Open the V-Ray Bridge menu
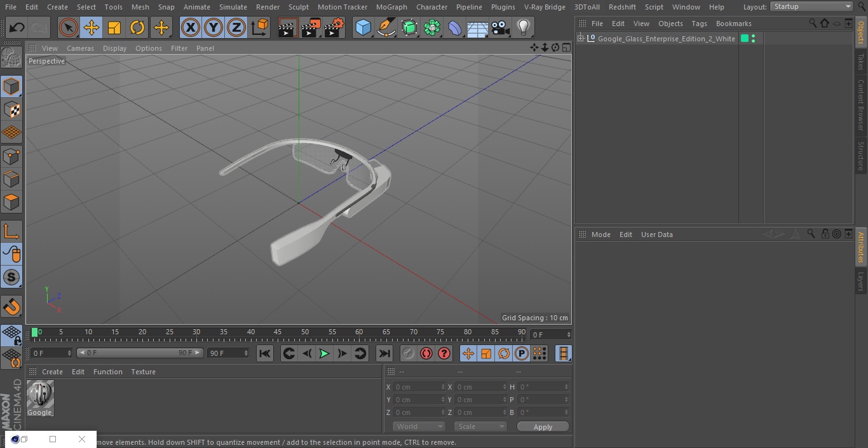The image size is (868, 448). pos(545,7)
